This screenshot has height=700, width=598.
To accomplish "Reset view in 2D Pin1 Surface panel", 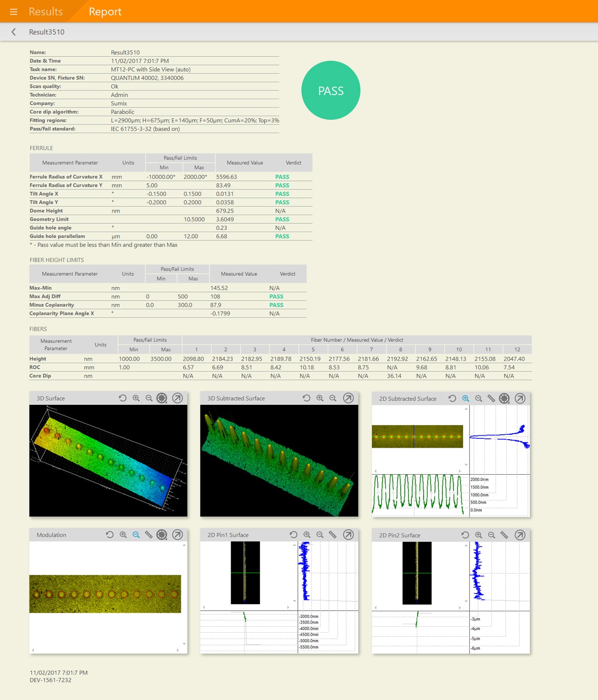I will tap(294, 534).
